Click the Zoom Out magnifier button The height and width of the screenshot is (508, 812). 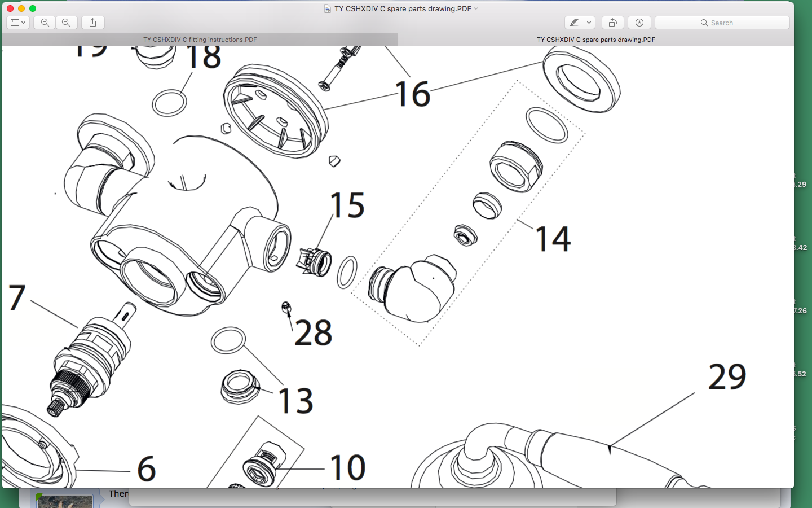pos(45,23)
